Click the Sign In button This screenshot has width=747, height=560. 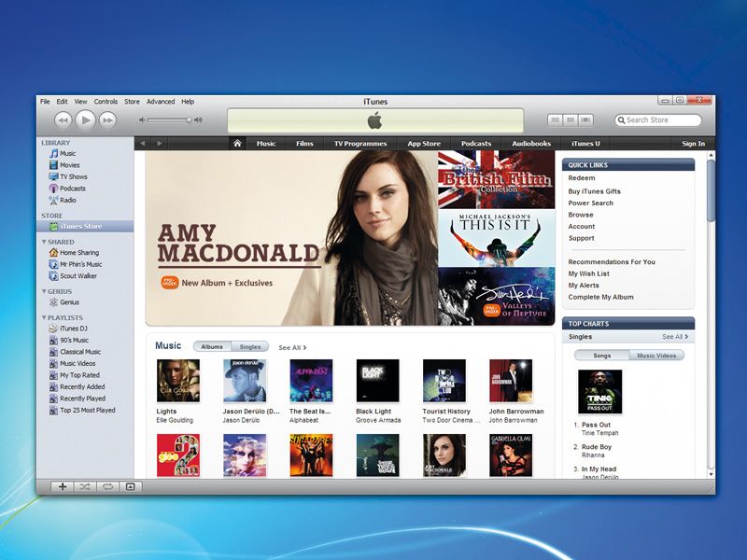693,144
